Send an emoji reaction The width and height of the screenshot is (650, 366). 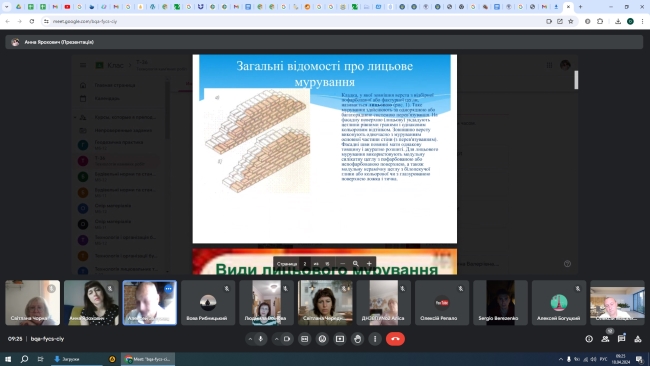click(322, 339)
